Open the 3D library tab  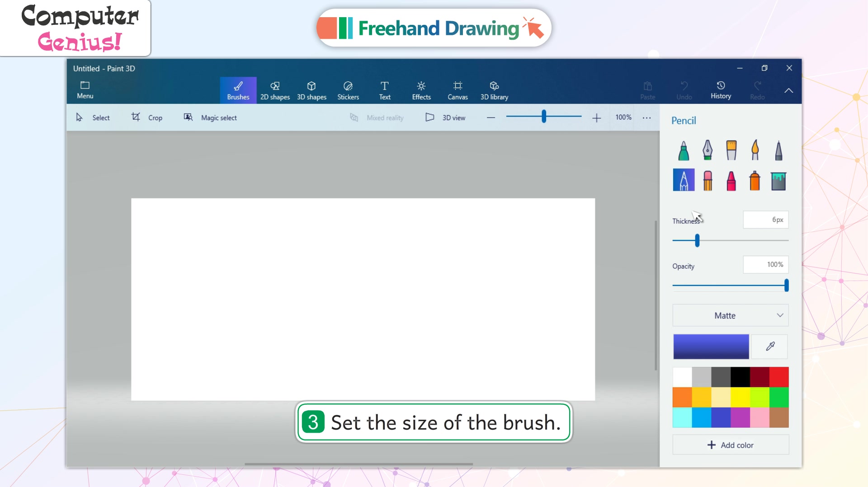pyautogui.click(x=494, y=90)
